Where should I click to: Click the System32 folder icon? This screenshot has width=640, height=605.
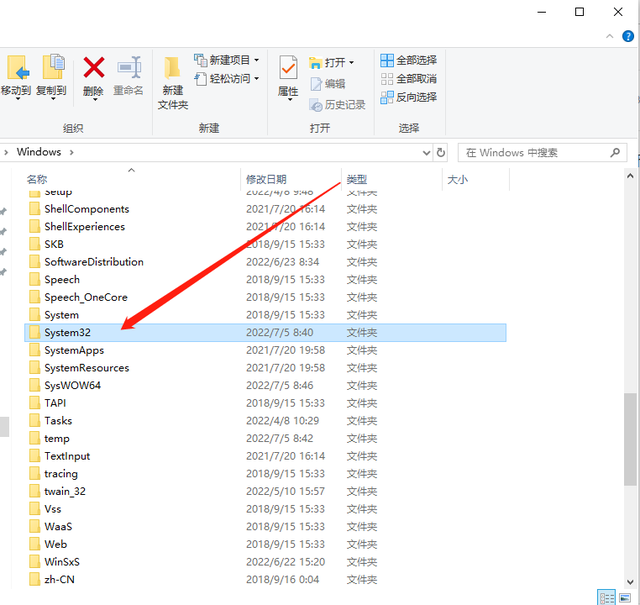34,332
